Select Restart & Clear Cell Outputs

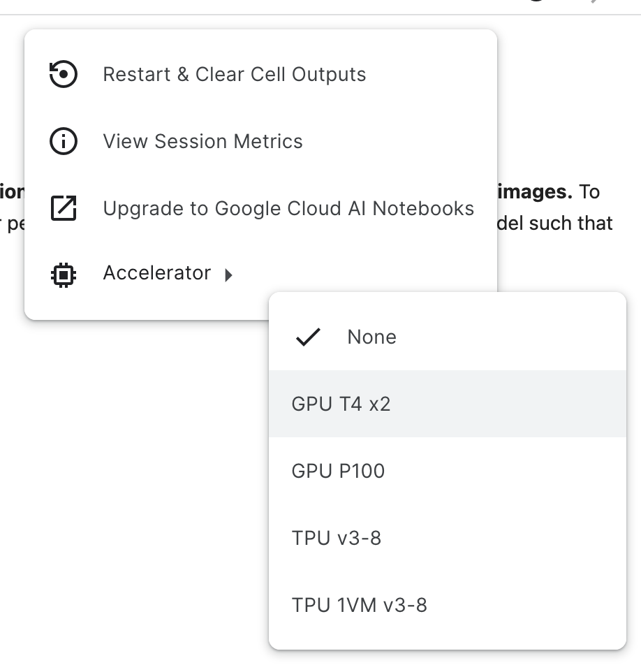pyautogui.click(x=260, y=74)
